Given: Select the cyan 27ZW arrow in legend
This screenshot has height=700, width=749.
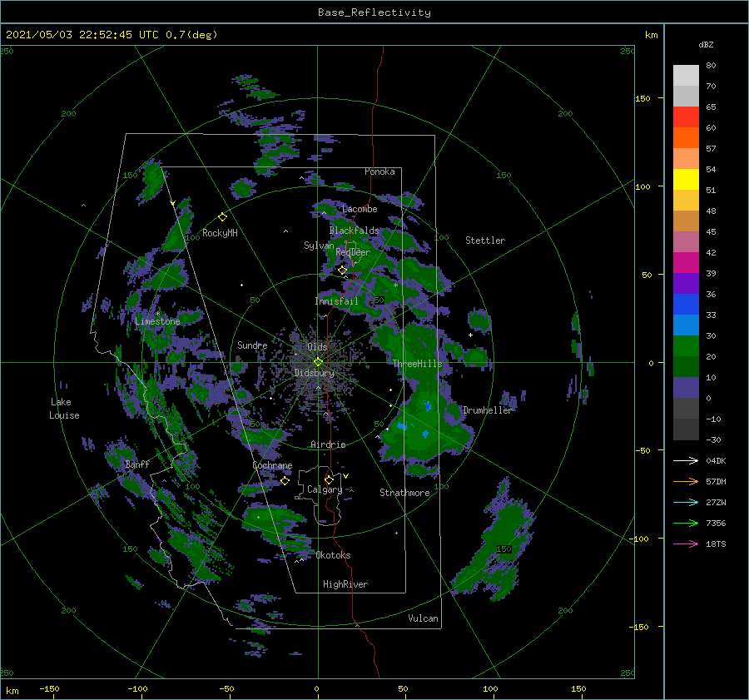Looking at the screenshot, I should click(686, 502).
